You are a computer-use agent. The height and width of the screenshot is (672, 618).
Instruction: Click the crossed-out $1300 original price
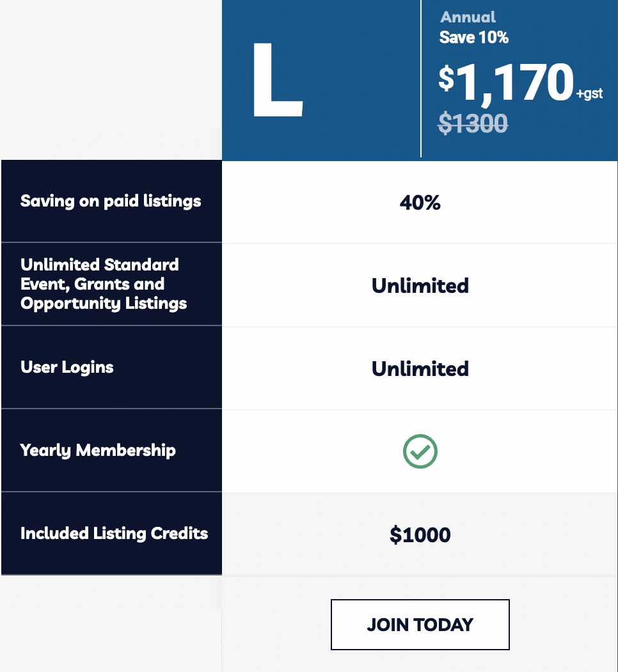coord(473,123)
